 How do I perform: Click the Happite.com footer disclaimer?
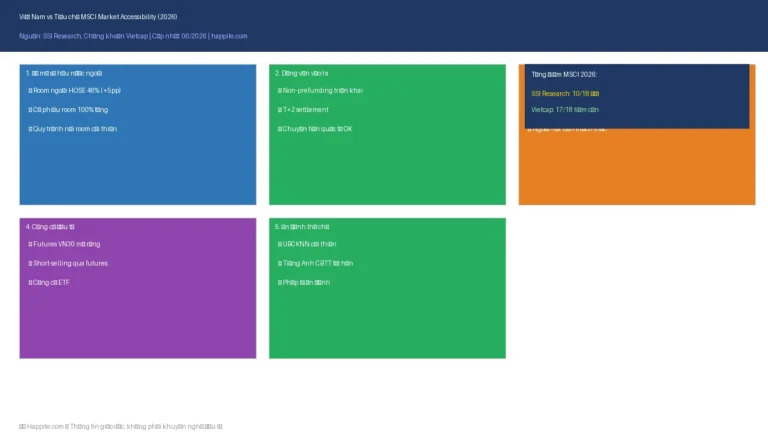(x=120, y=426)
